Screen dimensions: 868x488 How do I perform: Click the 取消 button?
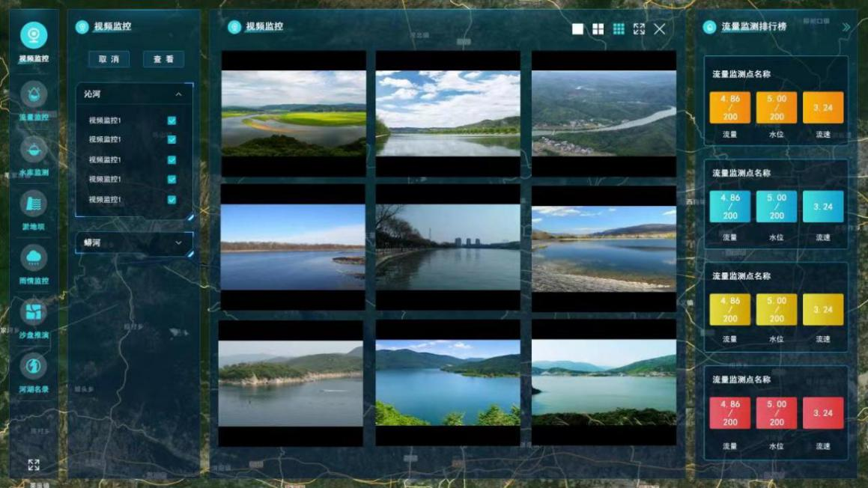pyautogui.click(x=109, y=59)
